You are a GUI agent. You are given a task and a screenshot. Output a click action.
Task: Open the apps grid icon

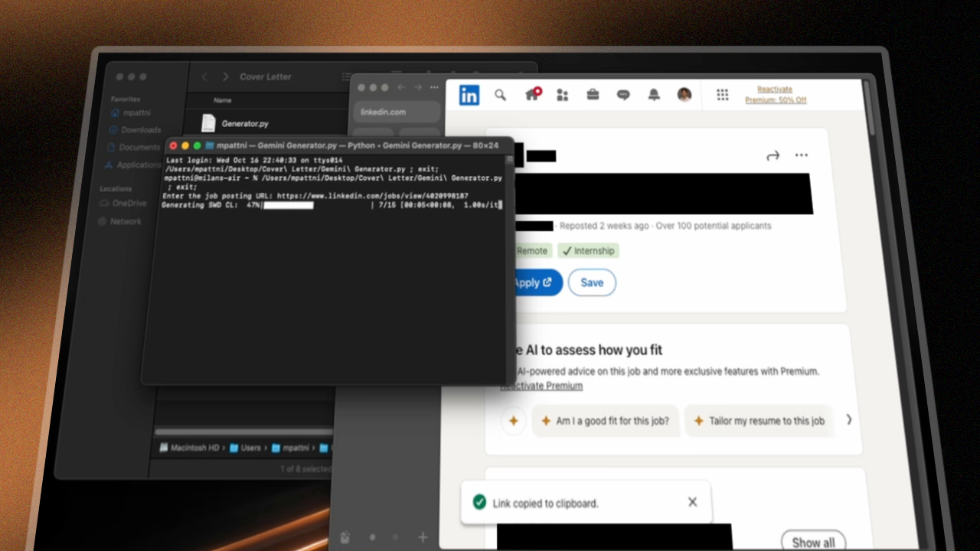[722, 95]
